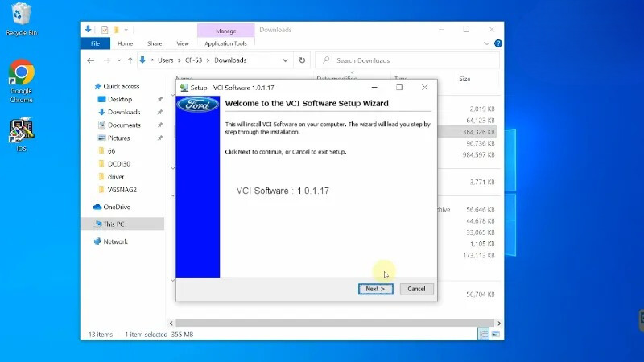Open Desktop in the navigation pane
Screen dimensions: 644x362
[x=119, y=99]
